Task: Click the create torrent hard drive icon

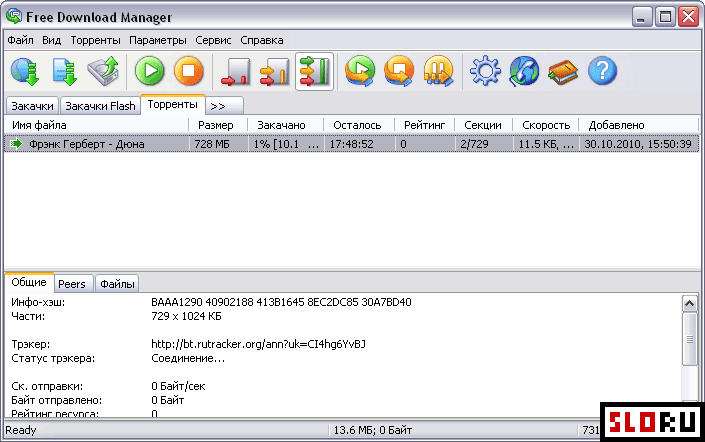Action: (104, 71)
